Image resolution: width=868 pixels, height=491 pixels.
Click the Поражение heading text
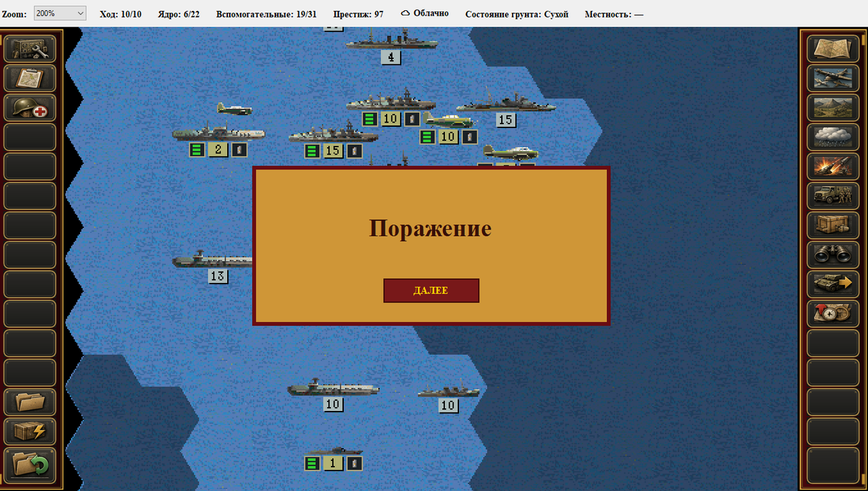click(x=430, y=228)
